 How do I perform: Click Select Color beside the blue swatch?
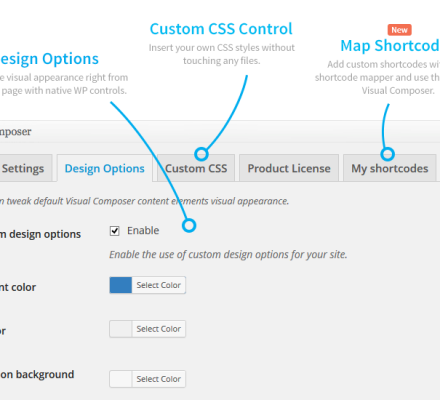[x=159, y=285]
